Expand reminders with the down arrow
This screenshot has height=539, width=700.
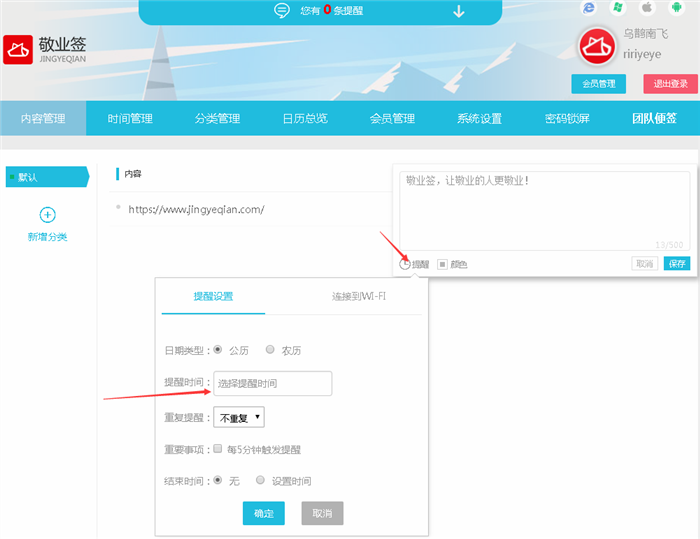pyautogui.click(x=458, y=11)
